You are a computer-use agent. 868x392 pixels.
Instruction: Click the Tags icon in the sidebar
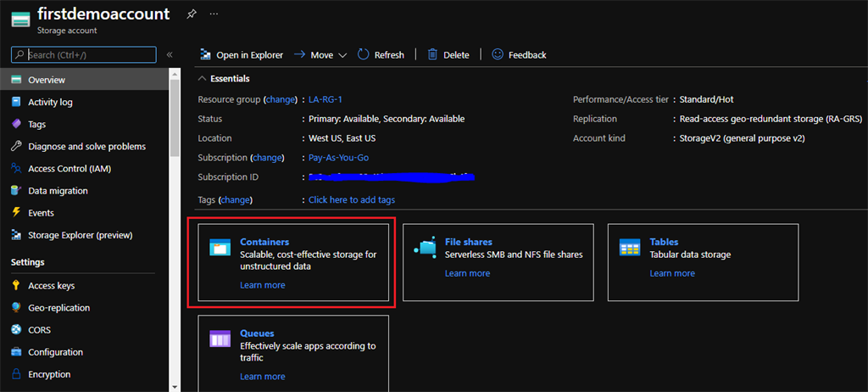(x=17, y=124)
